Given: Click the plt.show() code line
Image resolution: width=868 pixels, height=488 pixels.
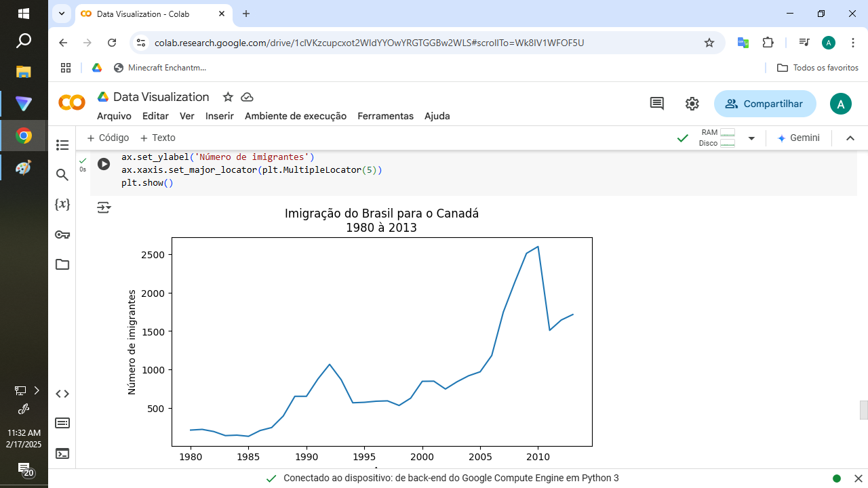Looking at the screenshot, I should click(148, 183).
